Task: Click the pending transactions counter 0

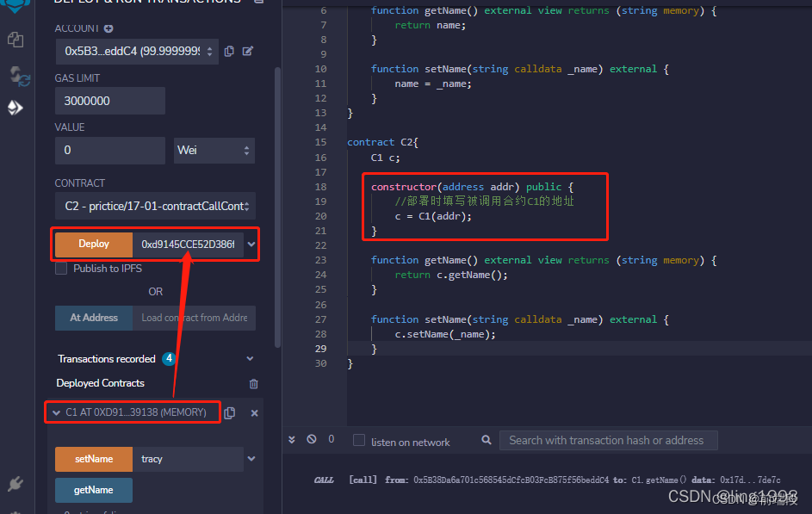Action: tap(332, 439)
